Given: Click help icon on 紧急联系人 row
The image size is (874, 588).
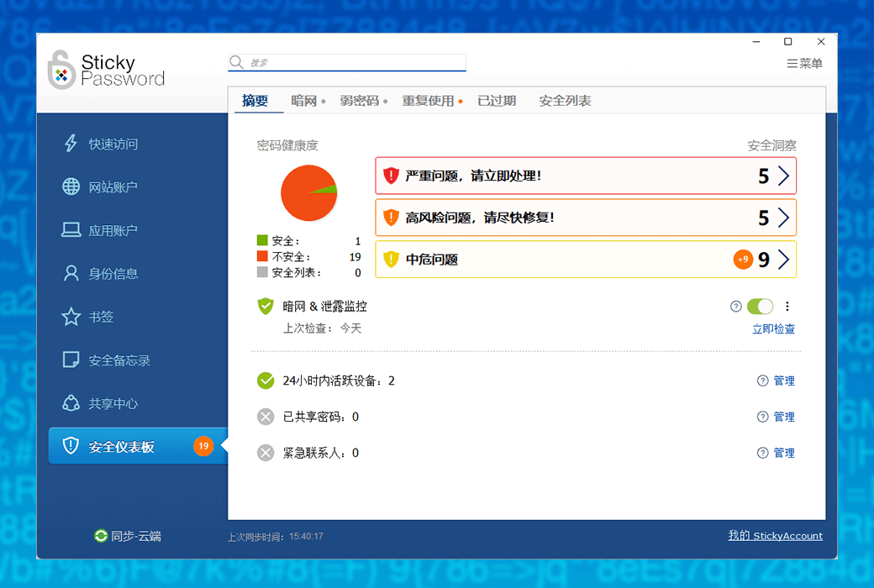Looking at the screenshot, I should pyautogui.click(x=762, y=453).
